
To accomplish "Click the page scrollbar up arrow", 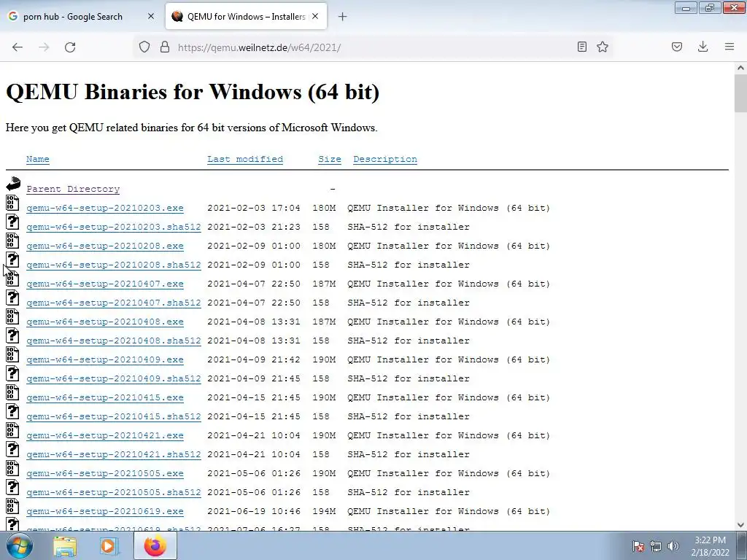I will pos(740,68).
